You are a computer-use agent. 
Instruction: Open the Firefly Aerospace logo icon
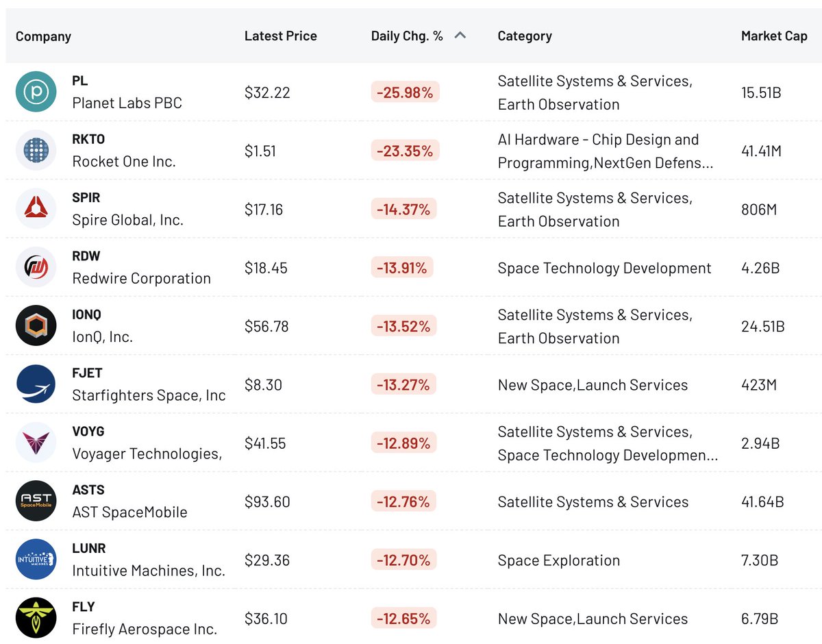(x=36, y=618)
